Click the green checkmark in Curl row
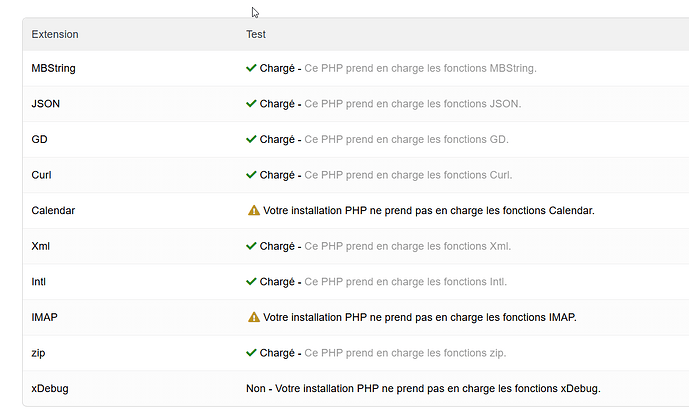This screenshot has height=416, width=689. [x=252, y=175]
